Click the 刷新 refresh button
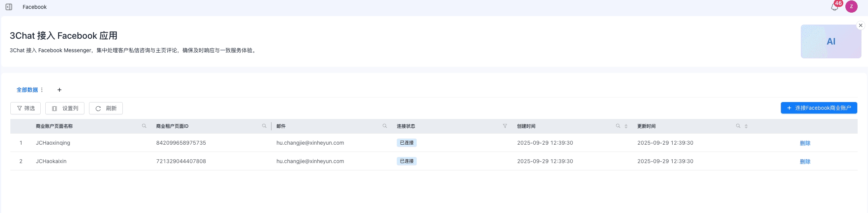This screenshot has width=868, height=213. (106, 108)
